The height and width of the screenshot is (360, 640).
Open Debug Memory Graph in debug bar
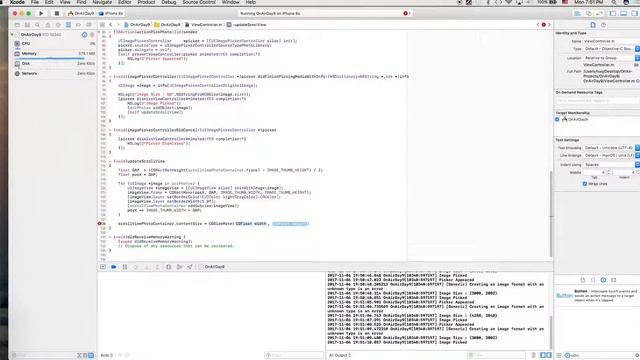179,267
